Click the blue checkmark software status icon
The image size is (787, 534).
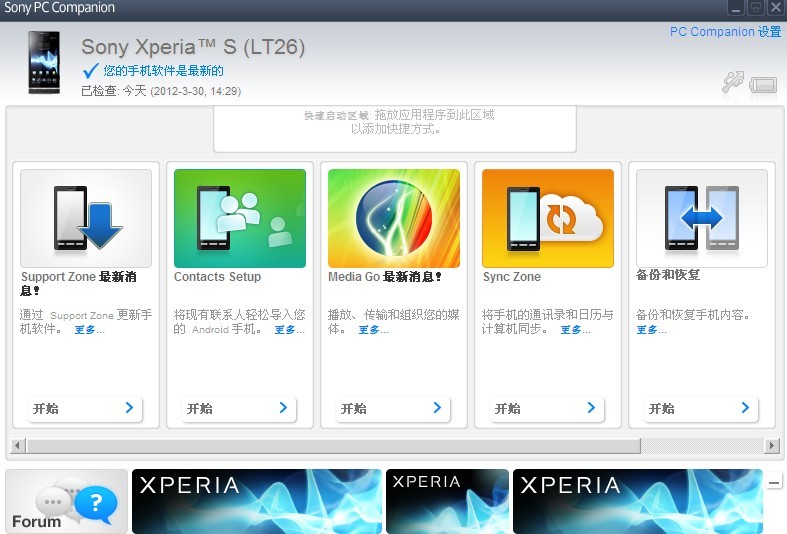point(90,71)
